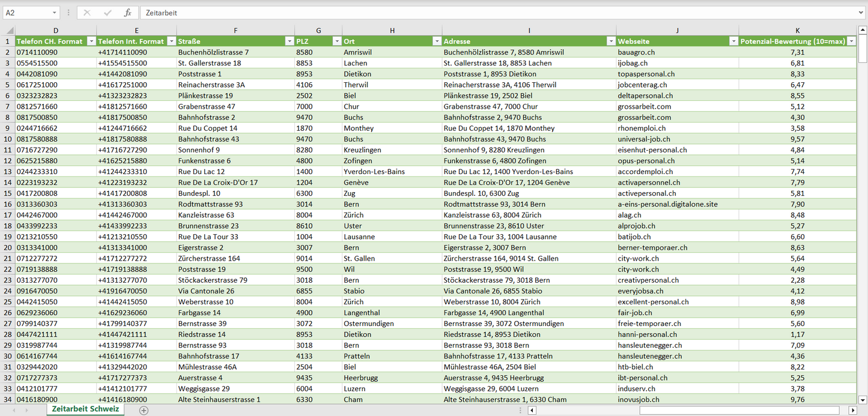Screen dimensions: 868x416
Task: Open the PLZ column filter dropdown
Action: [x=336, y=41]
